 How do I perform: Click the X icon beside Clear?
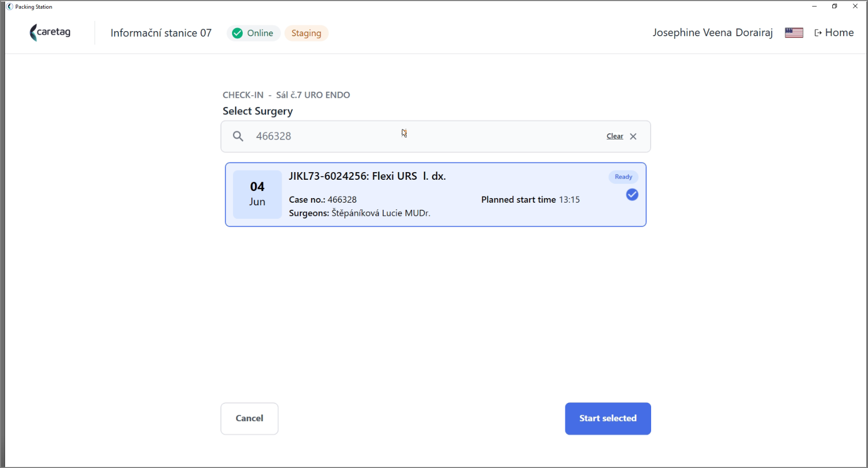633,136
